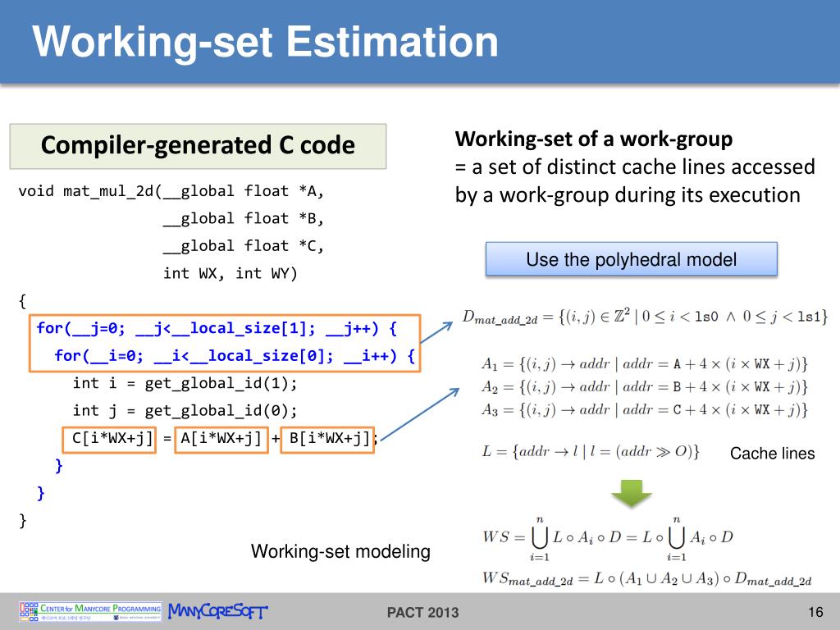Click the Use the polyhedral model box
The width and height of the screenshot is (840, 630).
pyautogui.click(x=631, y=259)
